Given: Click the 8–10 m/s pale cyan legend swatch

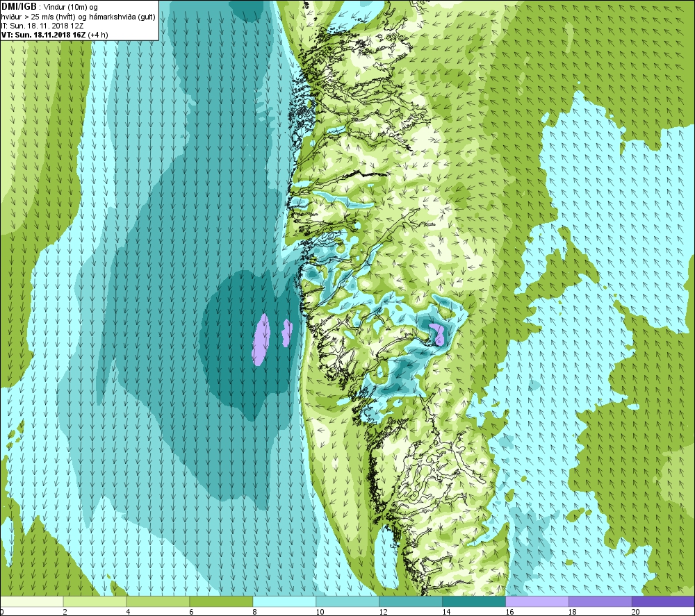Looking at the screenshot, I should (x=284, y=601).
